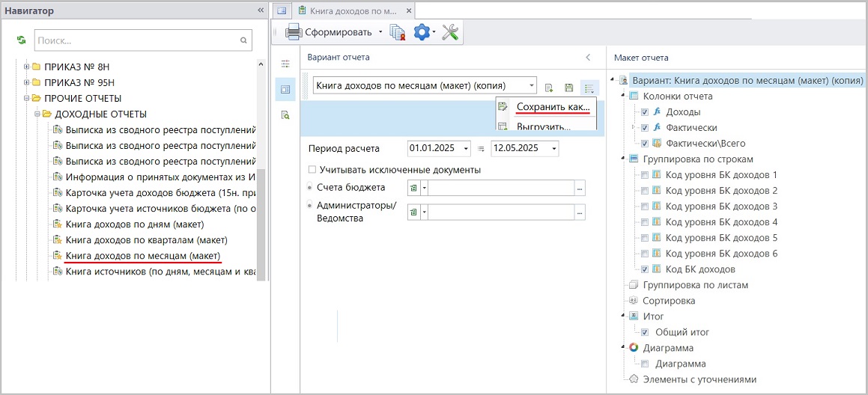Select the layout panel icon in side strip
Viewport: 868px width, 395px height.
[x=285, y=90]
